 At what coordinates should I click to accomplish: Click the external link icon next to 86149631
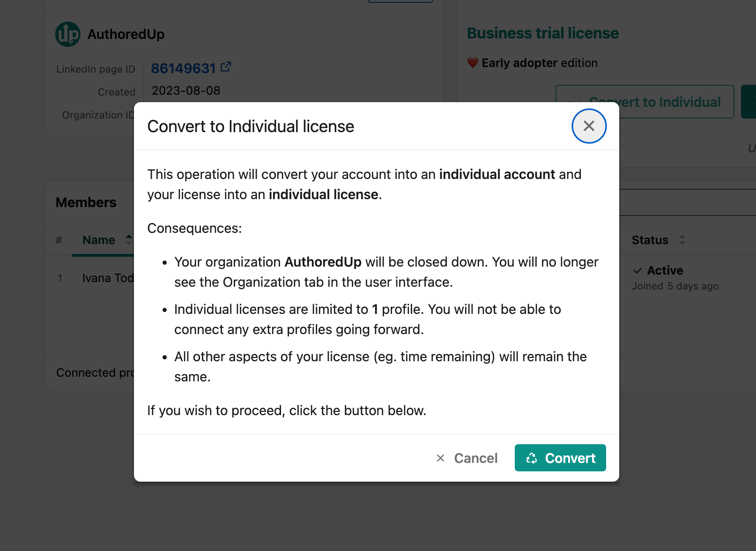226,67
